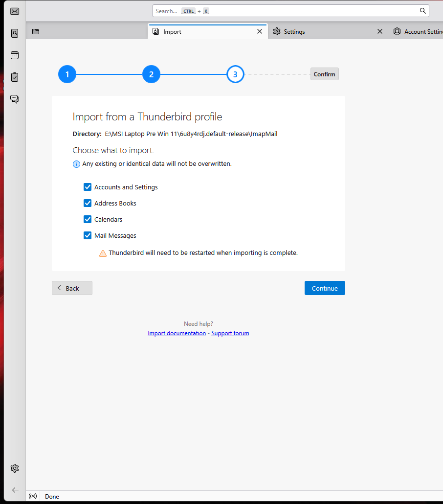Screen dimensions: 443x504
Task: Close the Settings tab
Action: (380, 31)
